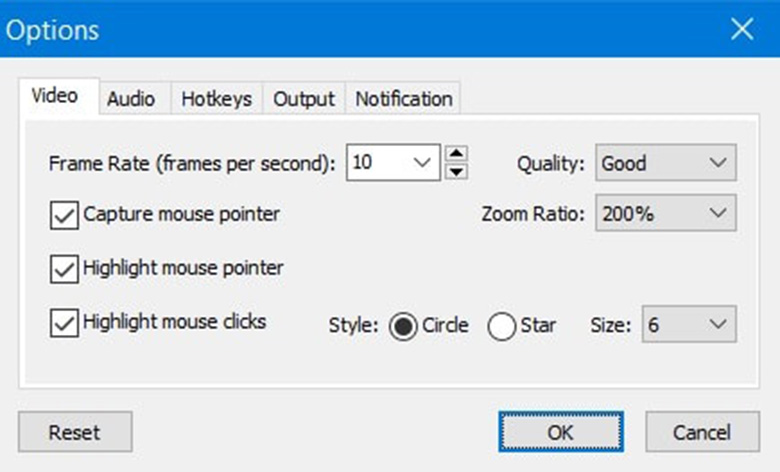Open the Frame Rate dropdown
The height and width of the screenshot is (472, 780).
[x=421, y=162]
